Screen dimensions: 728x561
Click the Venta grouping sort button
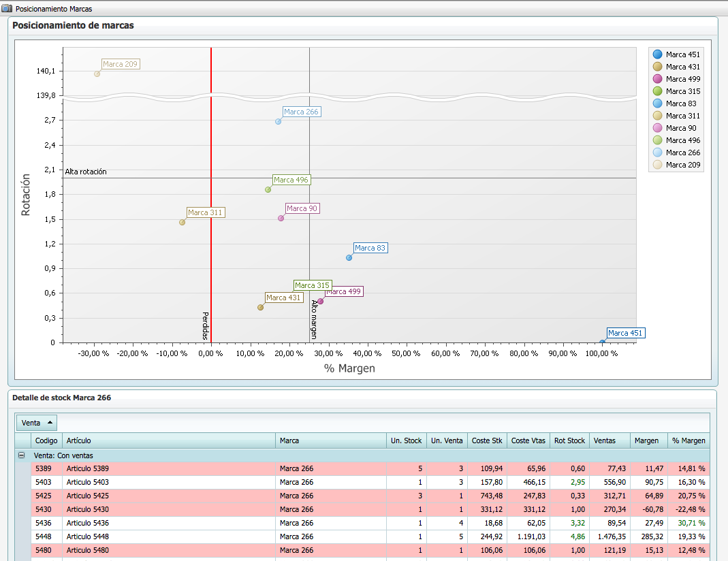point(37,423)
